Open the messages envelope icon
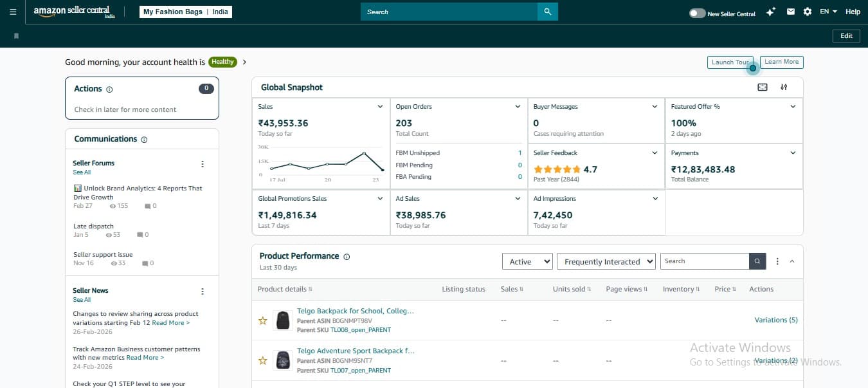Viewport: 868px width, 388px height. tap(791, 12)
